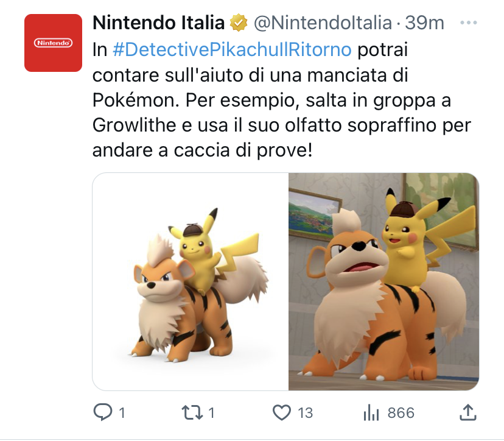The height and width of the screenshot is (441, 504).
Task: Click the gold verified badge
Action: pyautogui.click(x=239, y=23)
